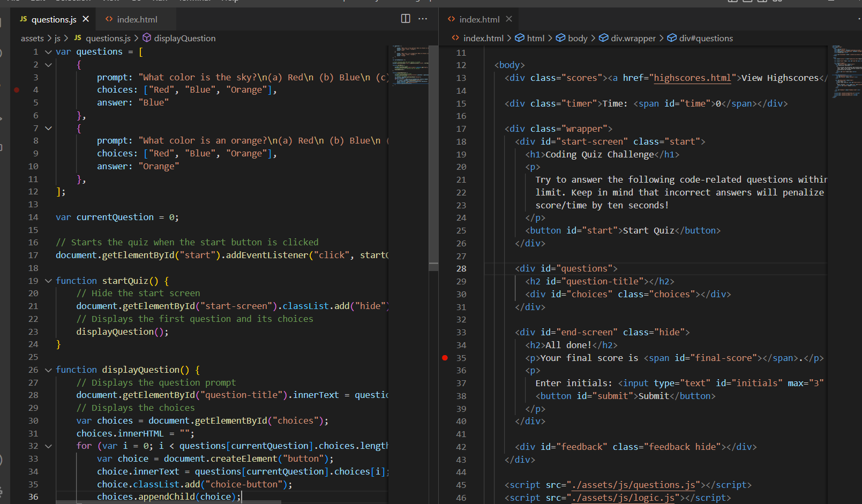Image resolution: width=862 pixels, height=504 pixels.
Task: Fold the for loop at line 32
Action: (48, 446)
